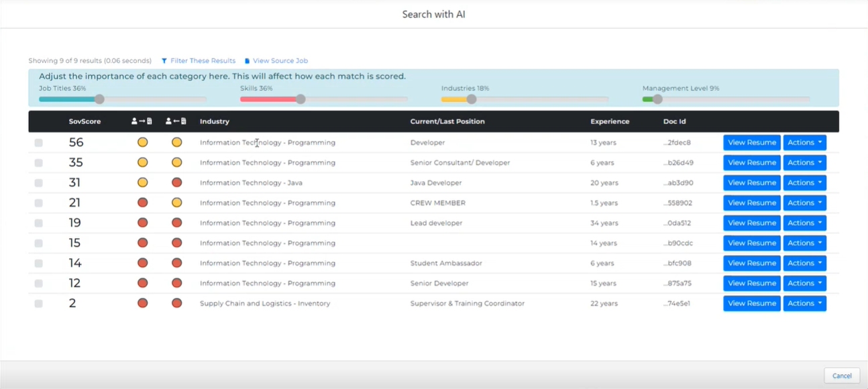View Resume for the Senior Developer candidate

[x=751, y=283]
